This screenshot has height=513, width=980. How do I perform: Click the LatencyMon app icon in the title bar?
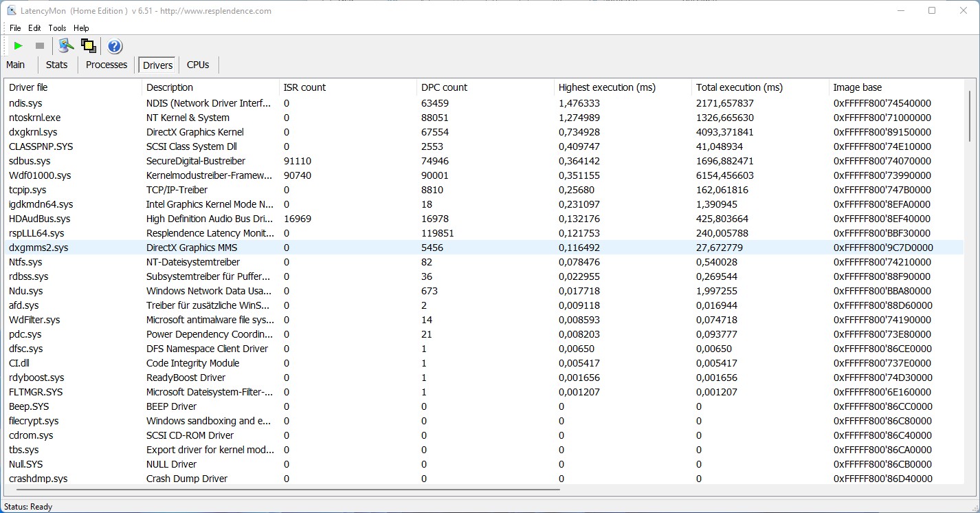(12, 10)
